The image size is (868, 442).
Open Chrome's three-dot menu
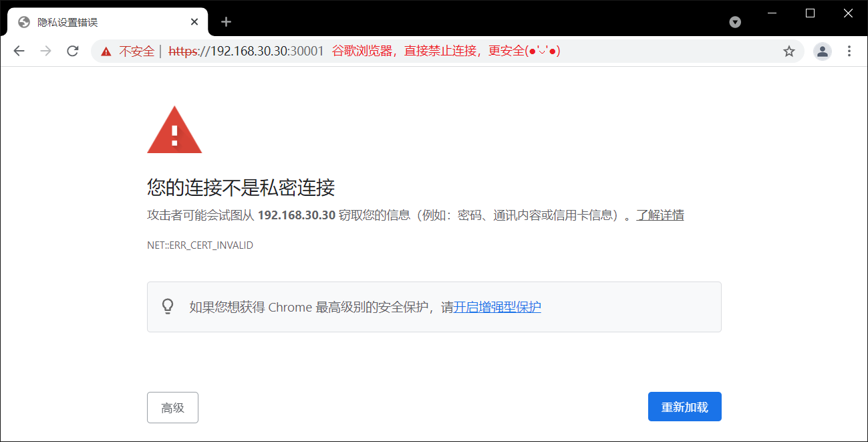pyautogui.click(x=849, y=51)
